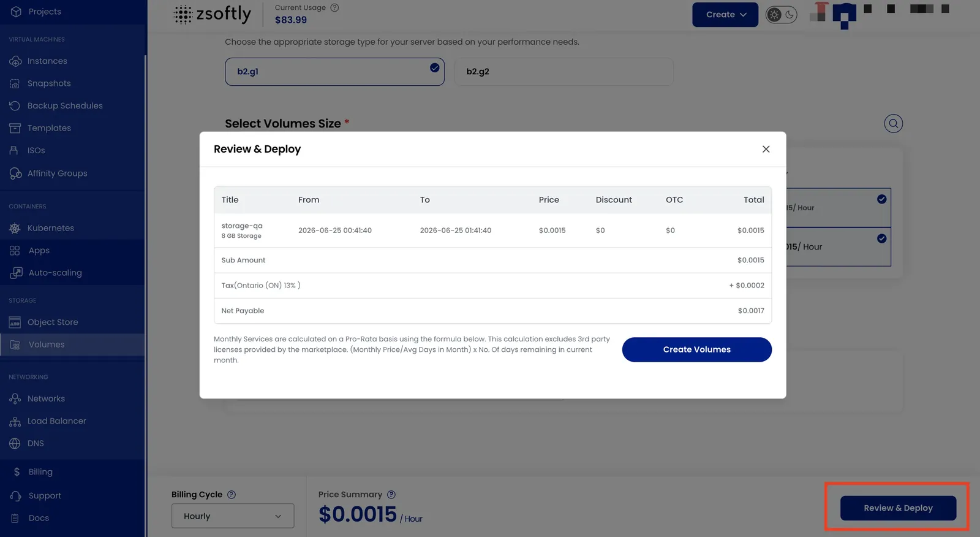The image size is (980, 537).
Task: Click the round search magnifier icon
Action: pos(894,124)
